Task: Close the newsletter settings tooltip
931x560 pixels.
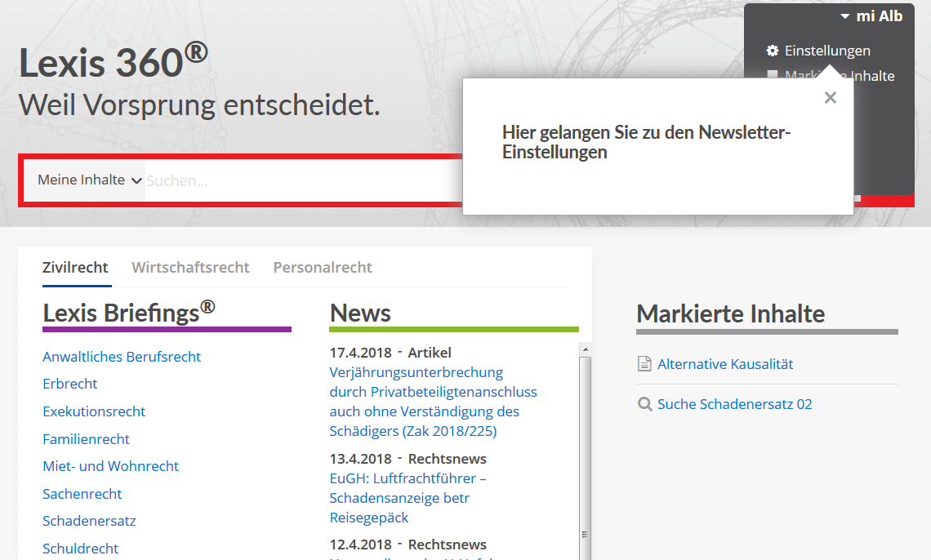Action: pyautogui.click(x=830, y=98)
